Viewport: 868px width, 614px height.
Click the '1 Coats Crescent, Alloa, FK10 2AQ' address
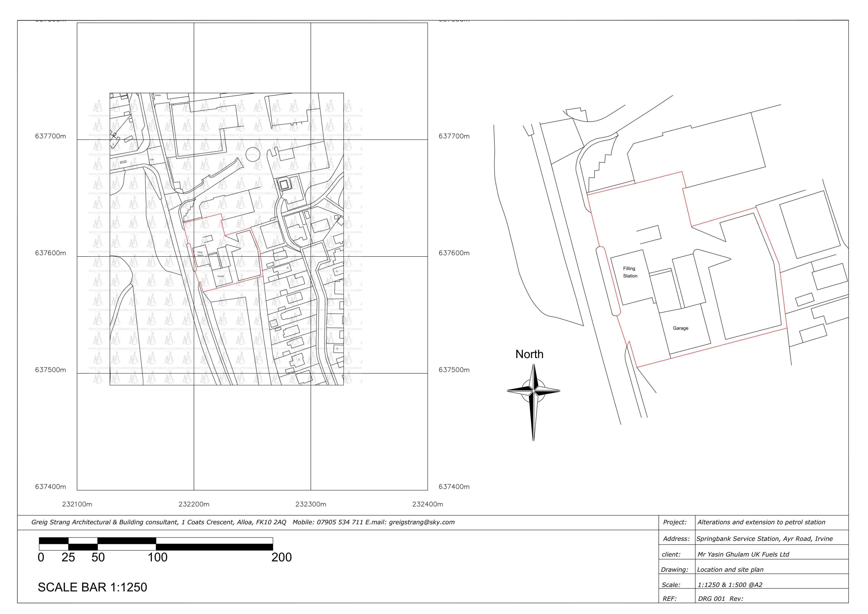pos(234,522)
